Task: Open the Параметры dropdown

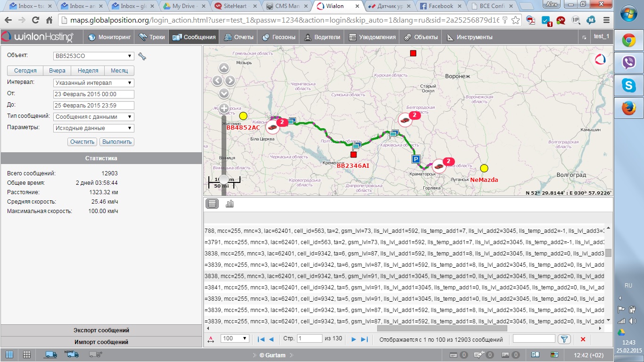Action: pos(94,128)
